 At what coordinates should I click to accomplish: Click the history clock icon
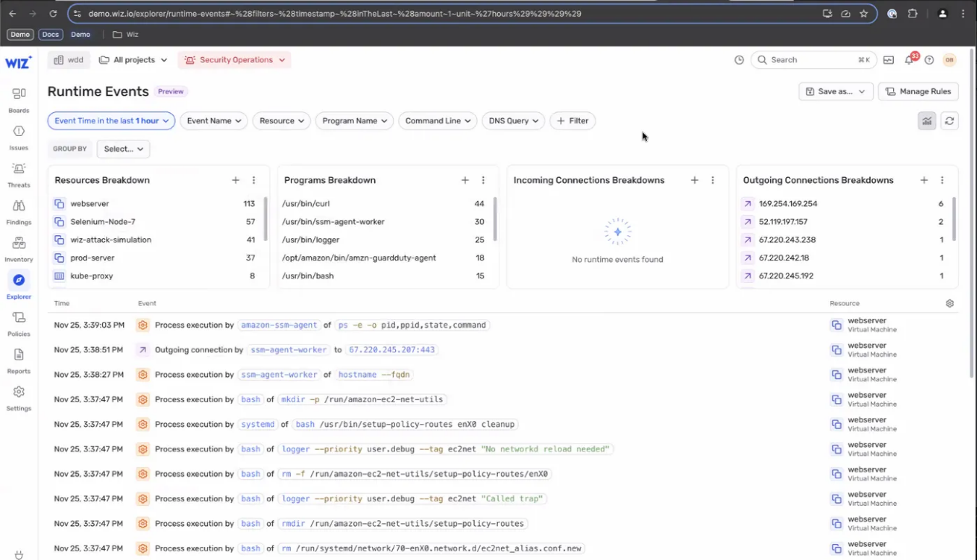pyautogui.click(x=739, y=60)
